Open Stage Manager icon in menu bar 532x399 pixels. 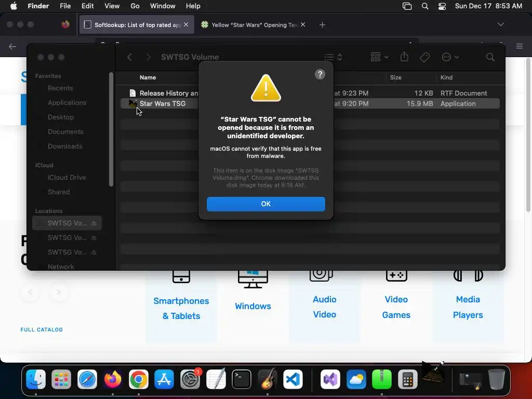[407, 6]
